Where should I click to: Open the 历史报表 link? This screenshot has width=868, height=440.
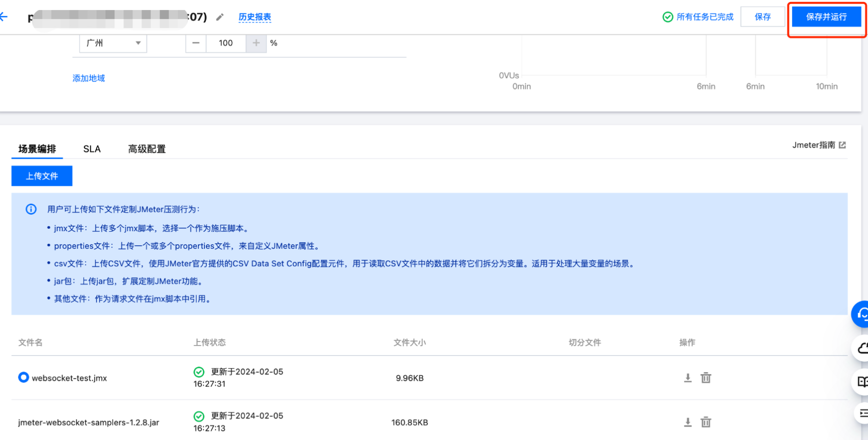pyautogui.click(x=254, y=17)
